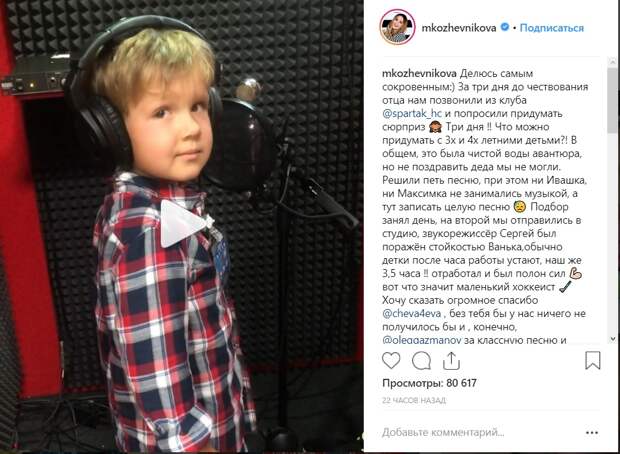Open the three-dots options menu
The image size is (620, 454).
(x=592, y=433)
